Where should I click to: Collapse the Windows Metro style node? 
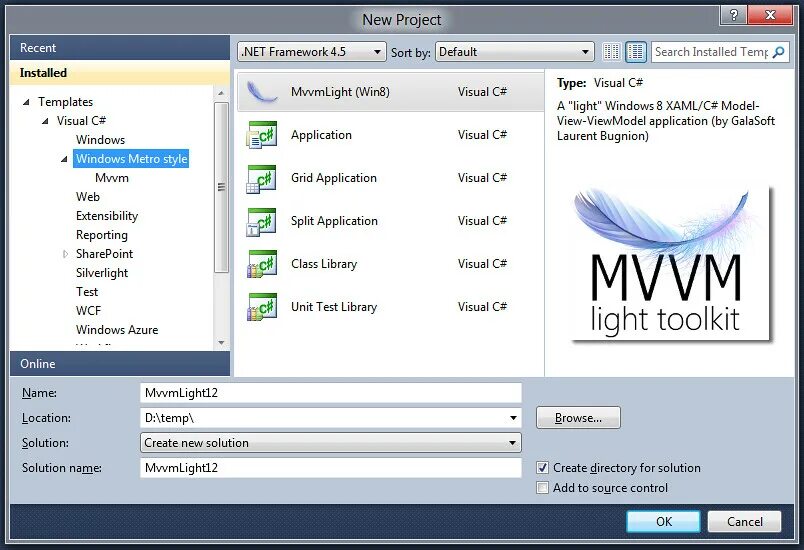[x=64, y=159]
